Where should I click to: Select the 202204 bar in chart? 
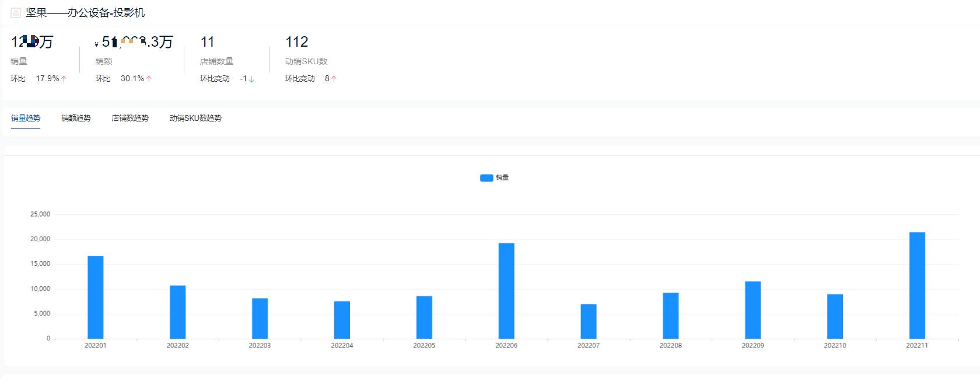pos(342,320)
